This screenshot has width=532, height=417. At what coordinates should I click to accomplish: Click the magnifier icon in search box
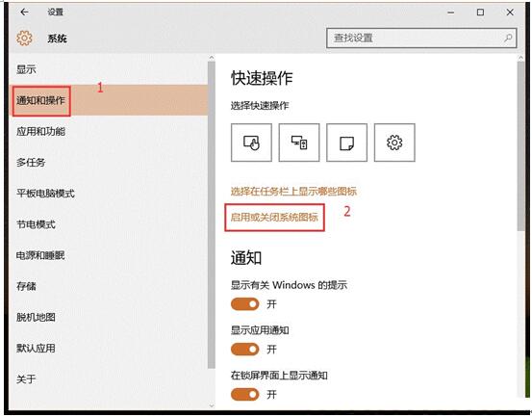point(508,38)
